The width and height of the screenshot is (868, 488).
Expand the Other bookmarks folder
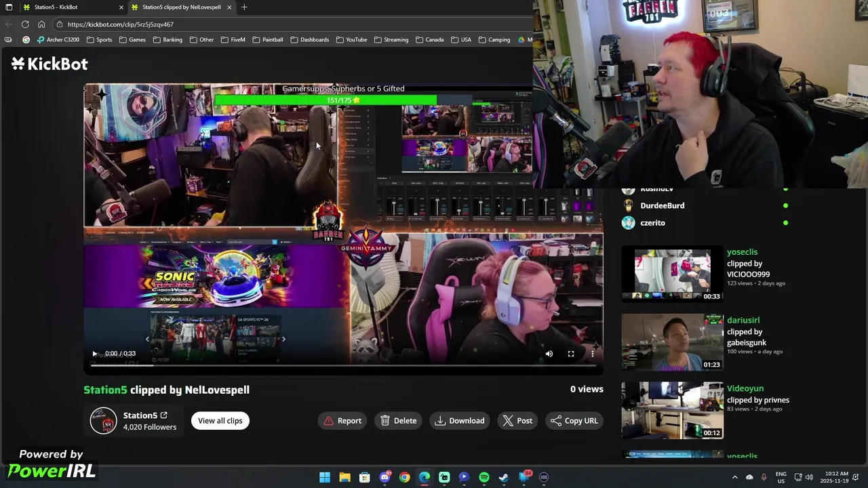[x=201, y=40]
